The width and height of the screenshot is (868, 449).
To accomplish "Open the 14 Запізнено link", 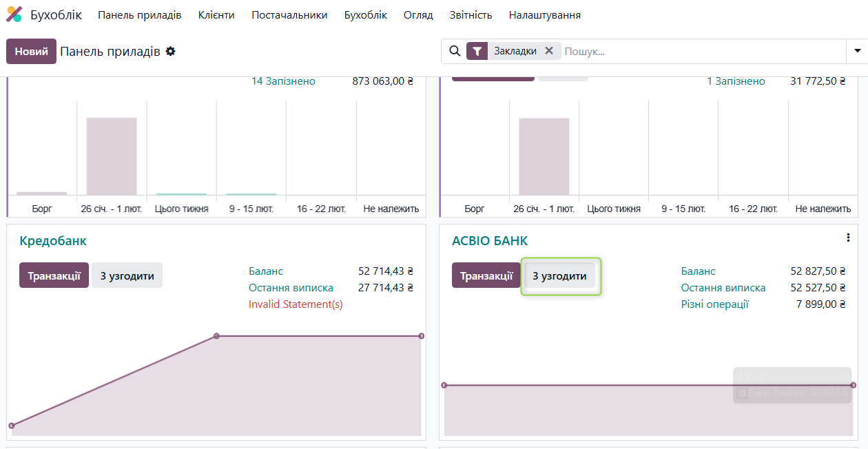I will click(x=283, y=81).
